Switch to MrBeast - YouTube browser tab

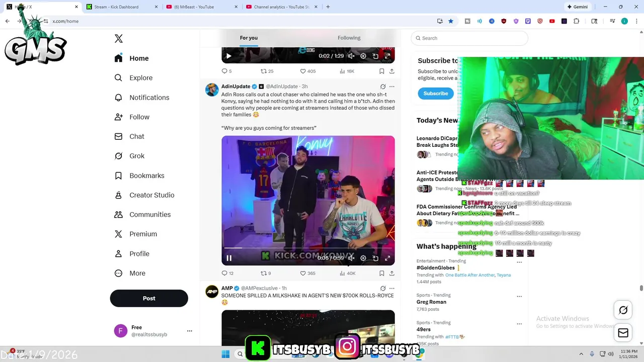(x=201, y=7)
